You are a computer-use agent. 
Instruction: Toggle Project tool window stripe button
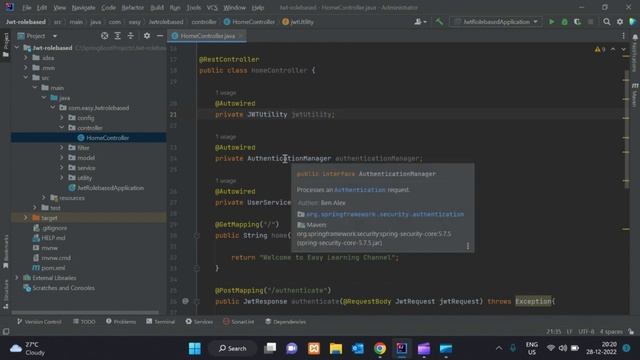(x=6, y=45)
